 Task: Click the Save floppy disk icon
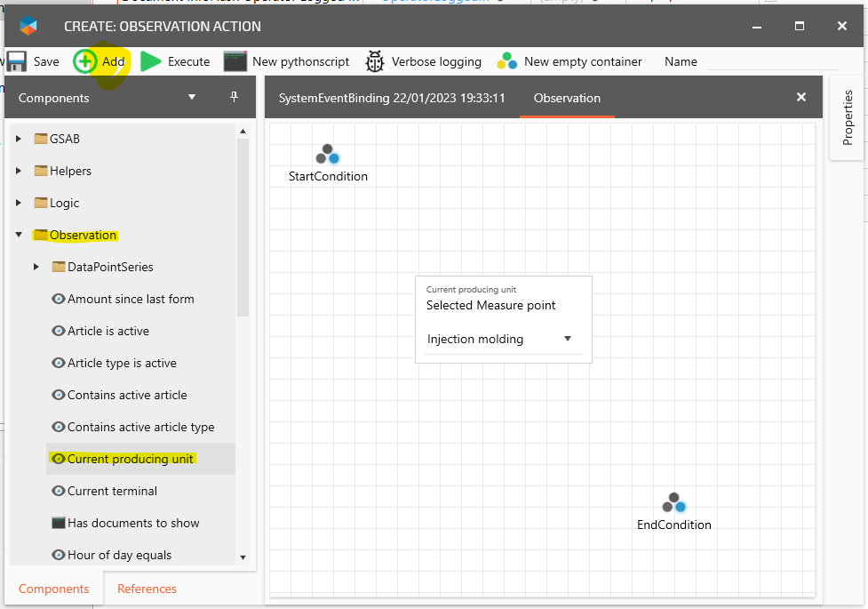(17, 61)
